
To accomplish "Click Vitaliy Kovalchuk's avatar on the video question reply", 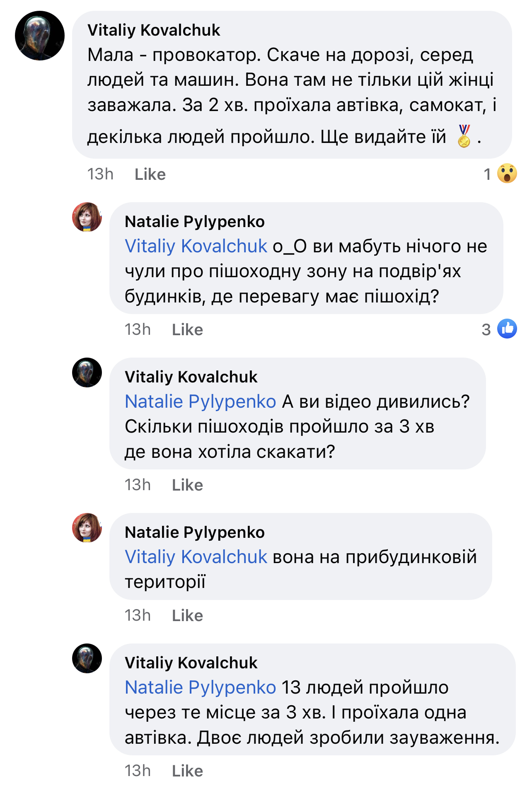I will tap(87, 372).
